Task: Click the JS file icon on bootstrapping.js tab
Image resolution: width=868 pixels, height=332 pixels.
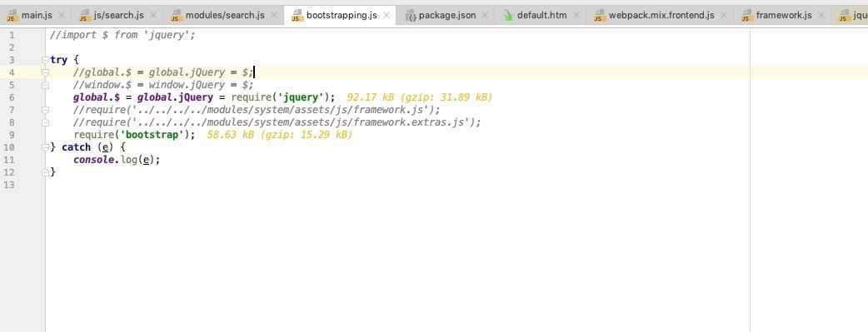Action: click(297, 16)
